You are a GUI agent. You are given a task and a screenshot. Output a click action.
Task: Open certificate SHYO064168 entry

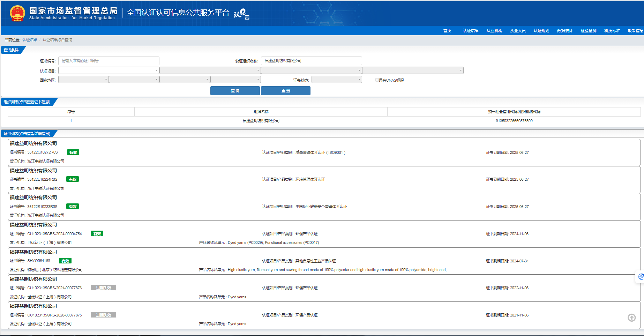[324, 261]
